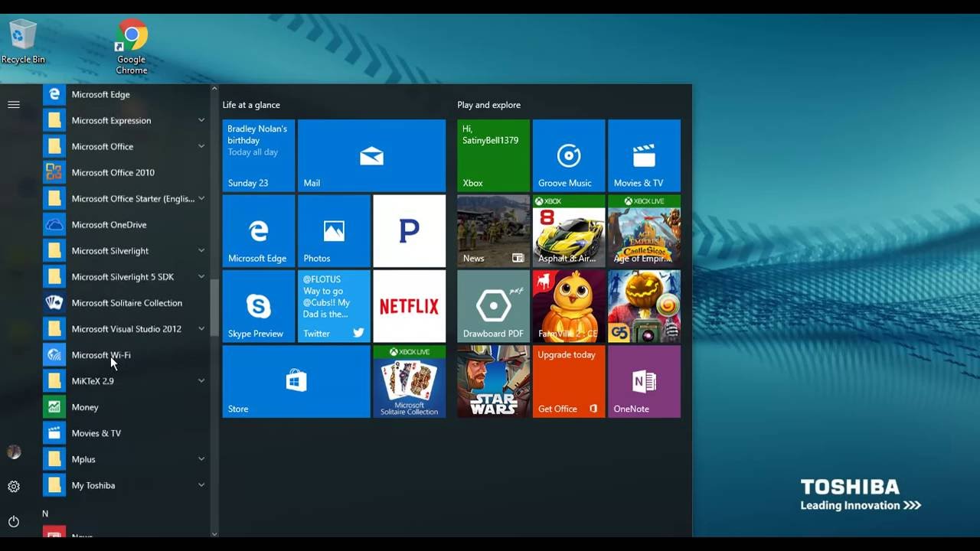Expand Microsoft Visual Studio 2012 folder
Screen dimensions: 980x551
(x=201, y=328)
